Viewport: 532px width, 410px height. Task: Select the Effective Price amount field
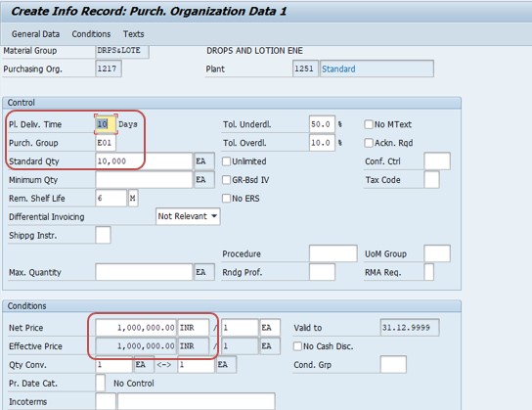[136, 346]
